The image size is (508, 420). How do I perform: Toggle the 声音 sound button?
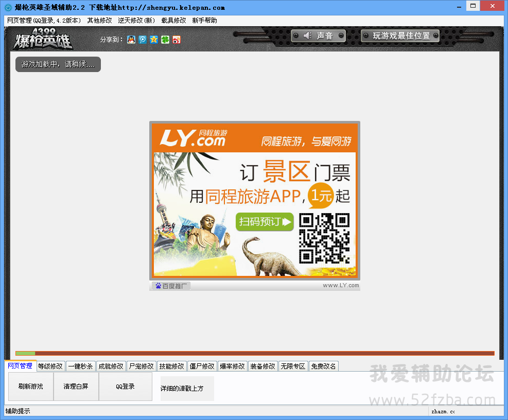[x=318, y=36]
